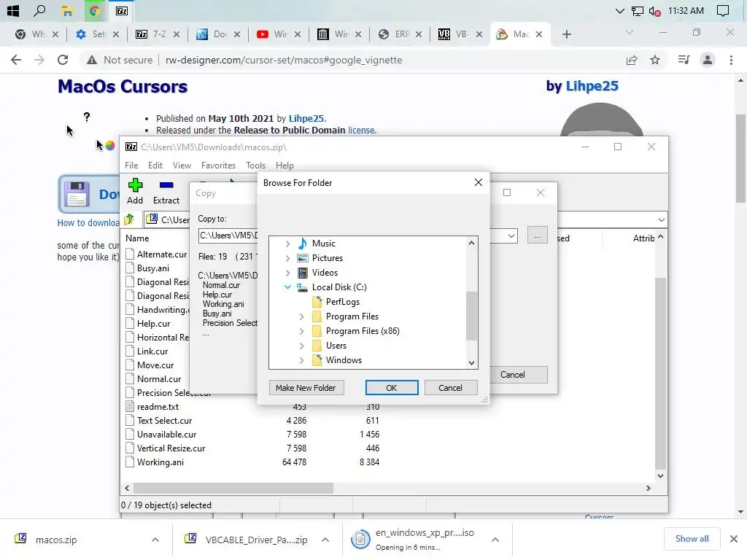Open taskbar search magnifier
Screen dimensions: 747x560
tap(39, 10)
